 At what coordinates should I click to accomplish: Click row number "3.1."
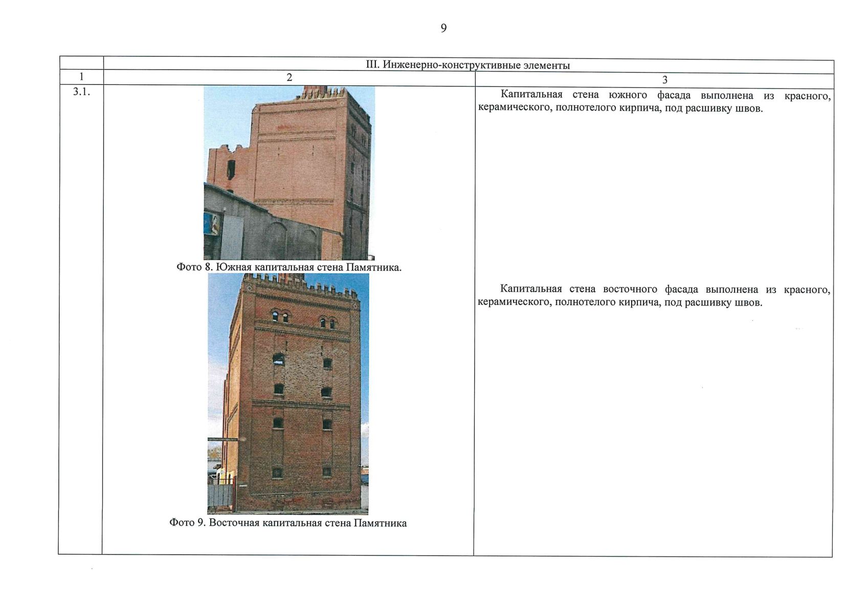(81, 92)
